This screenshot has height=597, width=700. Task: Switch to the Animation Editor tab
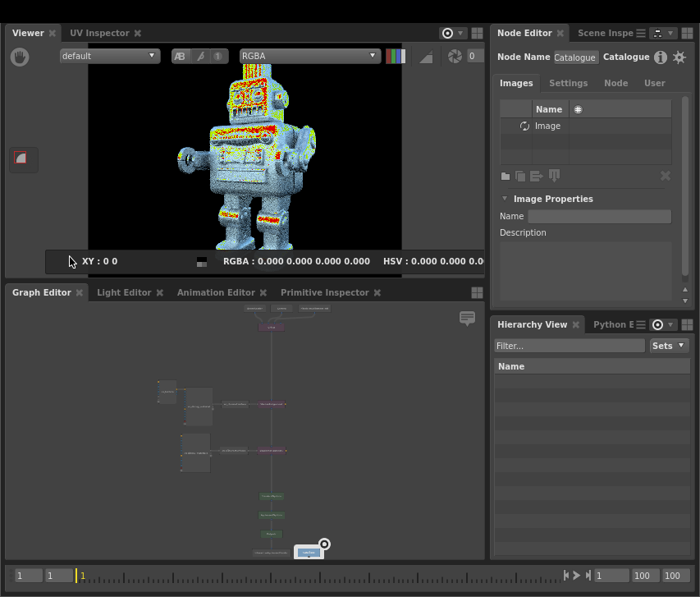click(x=216, y=292)
